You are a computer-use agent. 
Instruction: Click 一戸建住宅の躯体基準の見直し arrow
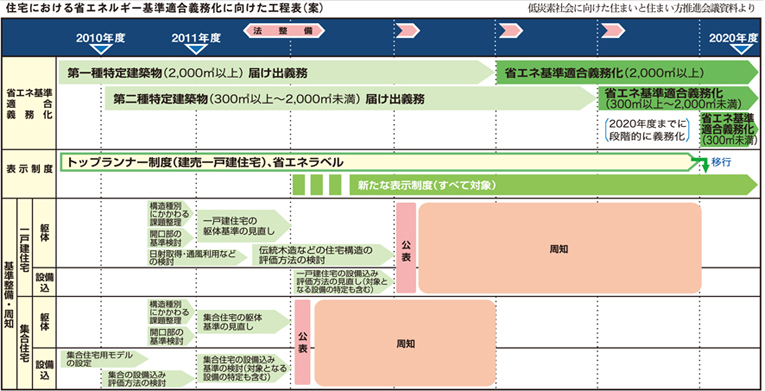[244, 226]
